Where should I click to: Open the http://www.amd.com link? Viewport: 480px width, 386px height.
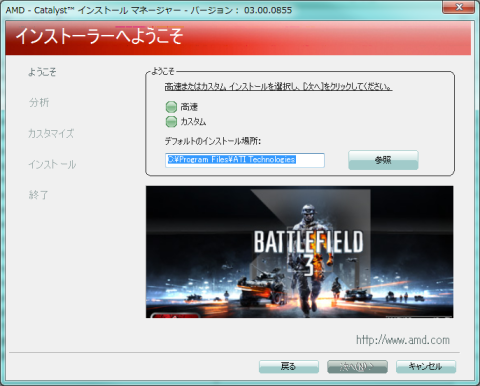pyautogui.click(x=403, y=340)
